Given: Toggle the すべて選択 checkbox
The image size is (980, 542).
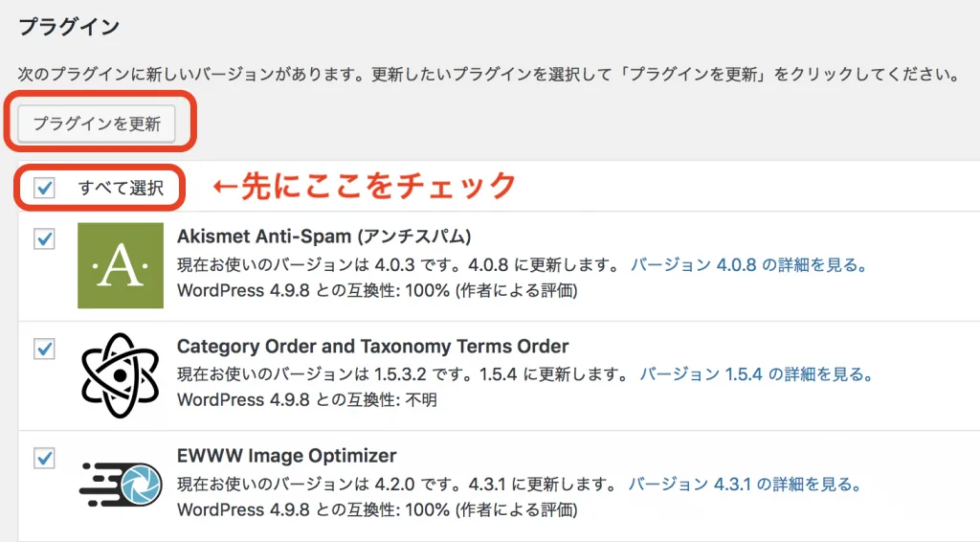Looking at the screenshot, I should click(x=44, y=188).
